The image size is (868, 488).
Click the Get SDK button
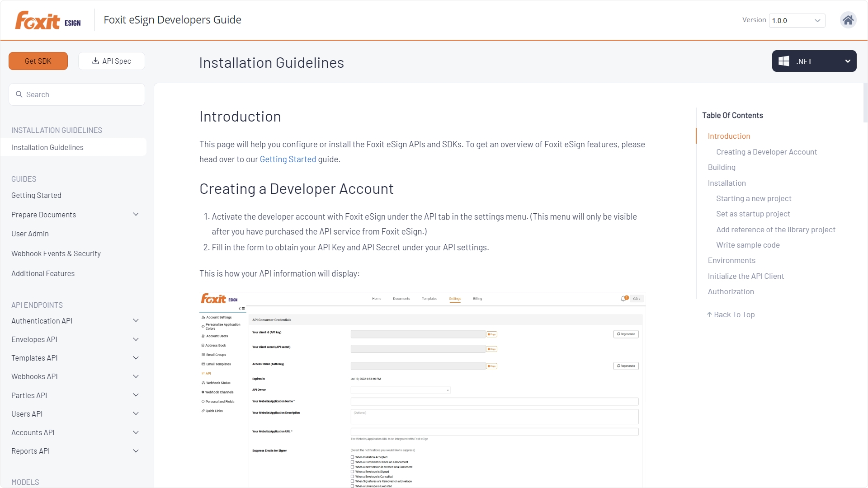(38, 61)
